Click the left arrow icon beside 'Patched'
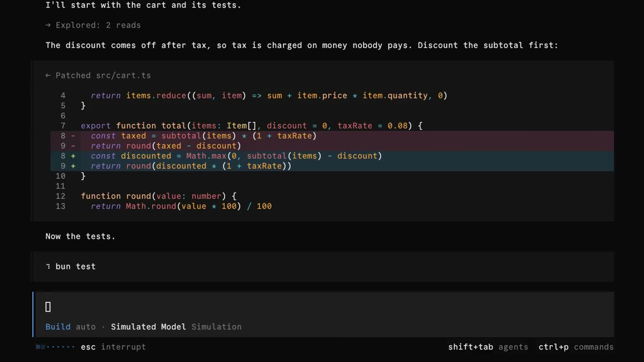 pos(48,75)
